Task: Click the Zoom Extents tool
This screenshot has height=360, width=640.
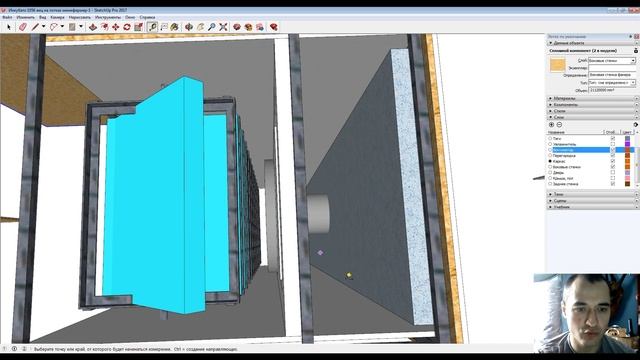Action: tap(223, 27)
